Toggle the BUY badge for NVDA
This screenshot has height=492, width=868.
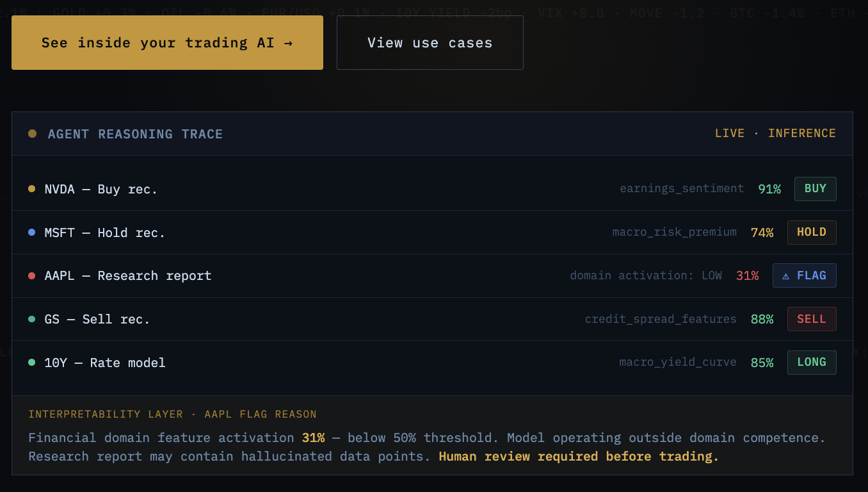(x=815, y=188)
